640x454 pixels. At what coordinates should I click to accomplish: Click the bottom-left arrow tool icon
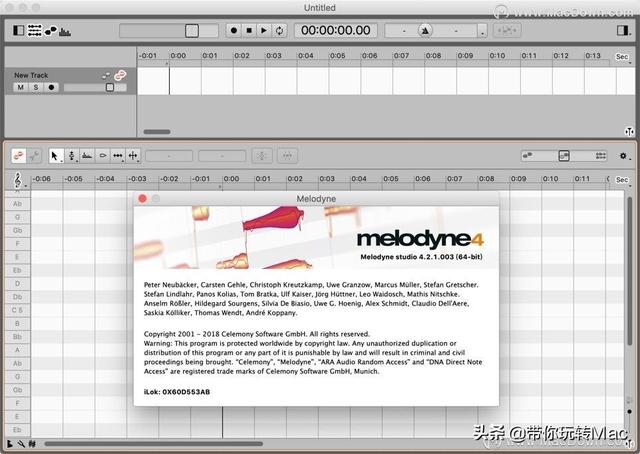[x=10, y=444]
